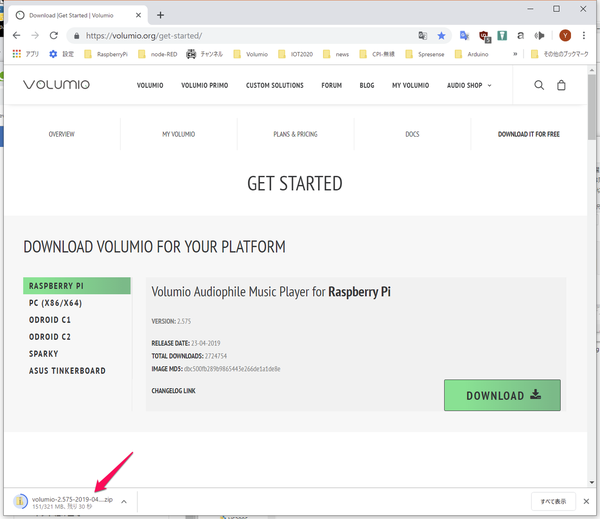Open the CHANGELOG LINK
Screen dimensions: 600x519
[x=174, y=391]
